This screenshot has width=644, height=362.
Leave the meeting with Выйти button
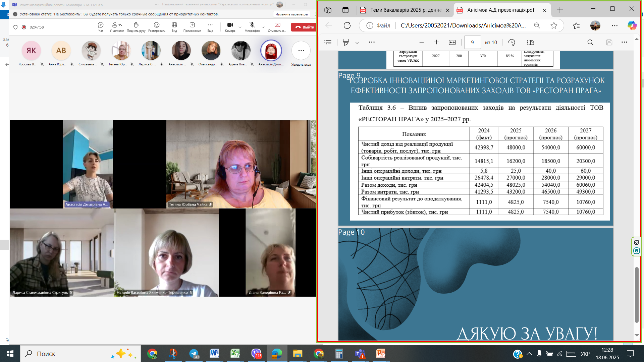304,27
